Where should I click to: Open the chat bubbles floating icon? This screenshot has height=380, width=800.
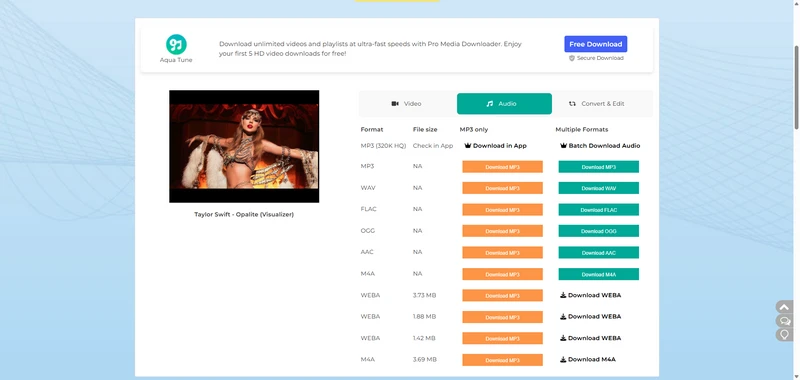pos(784,321)
